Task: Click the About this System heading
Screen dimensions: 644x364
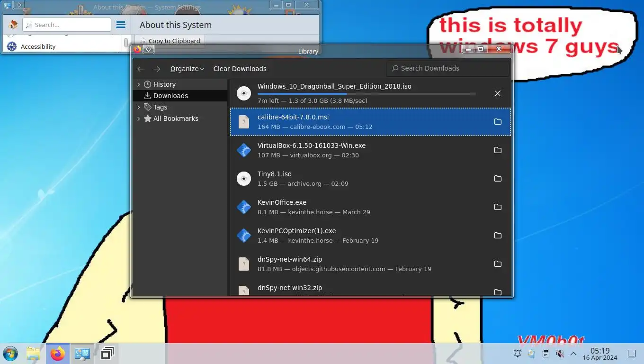Action: coord(175,25)
